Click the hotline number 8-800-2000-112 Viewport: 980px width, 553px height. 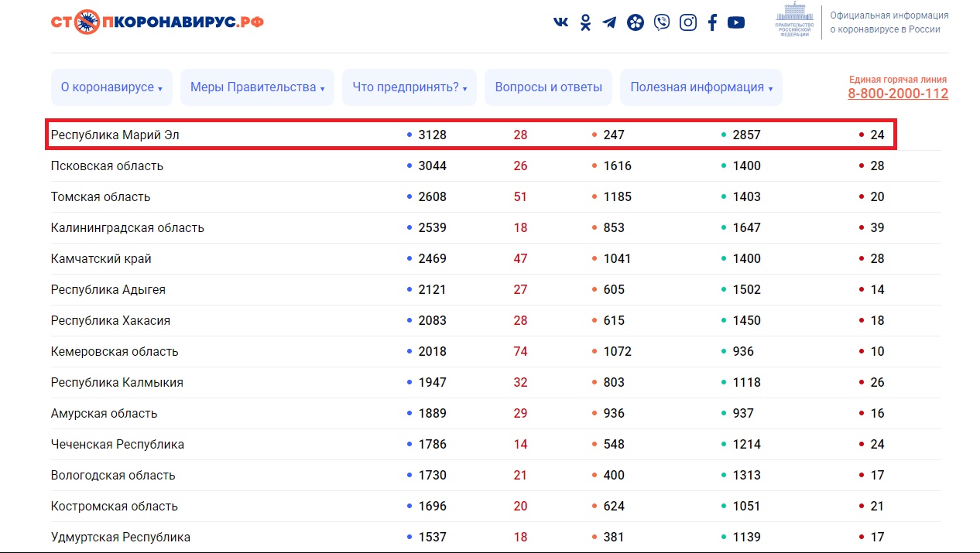click(897, 94)
